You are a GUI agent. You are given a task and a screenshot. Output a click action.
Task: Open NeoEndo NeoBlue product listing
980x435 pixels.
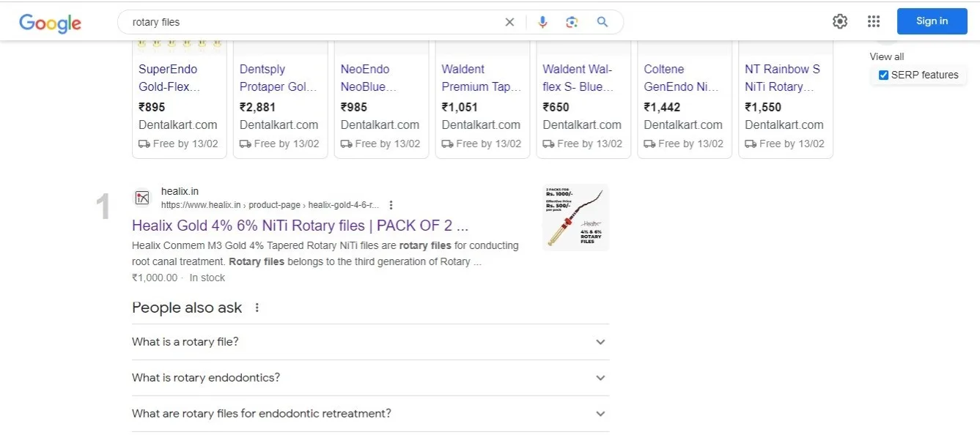pos(369,78)
